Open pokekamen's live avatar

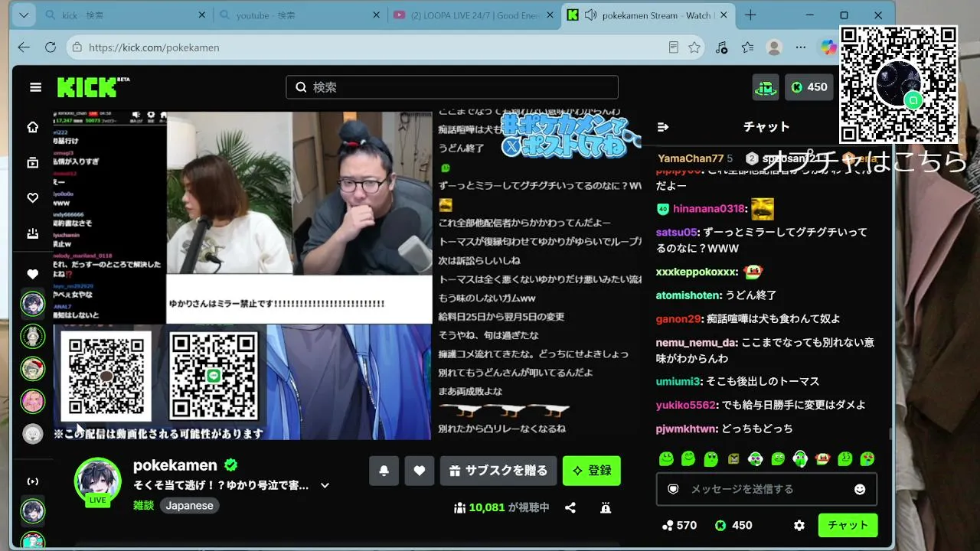click(x=97, y=482)
